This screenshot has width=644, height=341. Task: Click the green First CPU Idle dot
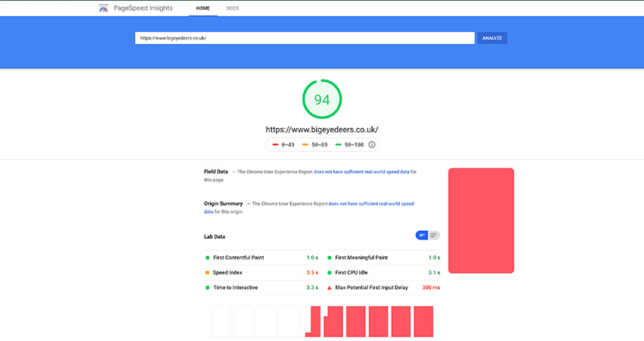tap(330, 272)
